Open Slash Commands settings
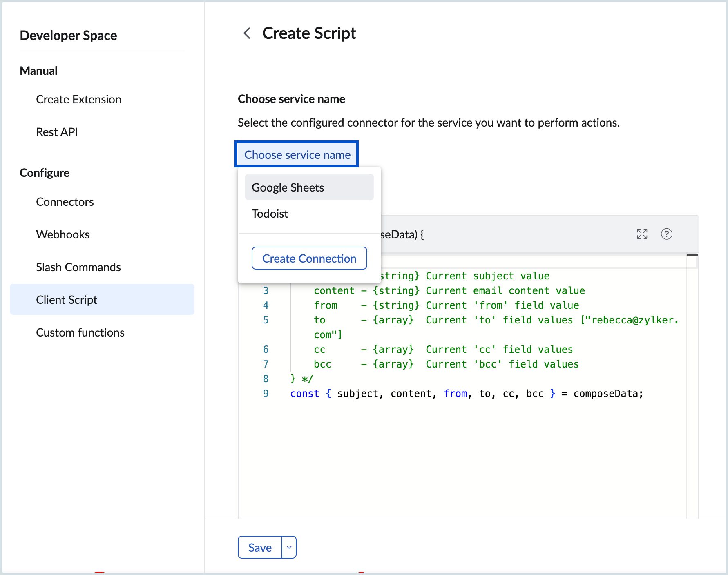This screenshot has width=728, height=575. [78, 267]
